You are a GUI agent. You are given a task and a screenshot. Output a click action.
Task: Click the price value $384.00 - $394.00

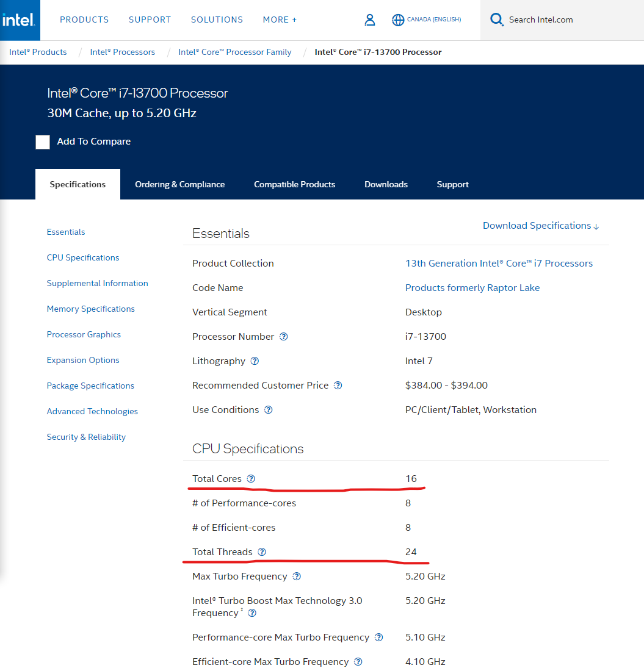pos(446,385)
